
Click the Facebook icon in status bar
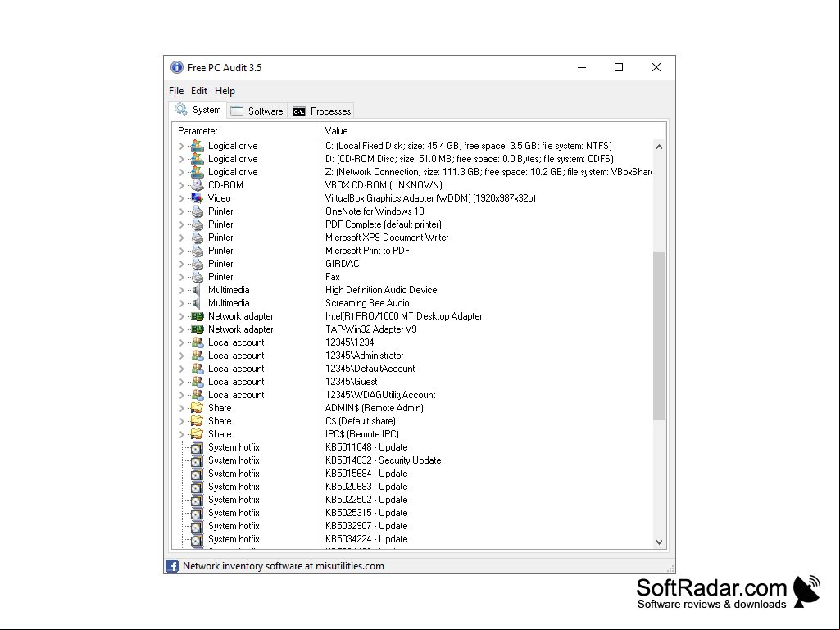tap(172, 566)
